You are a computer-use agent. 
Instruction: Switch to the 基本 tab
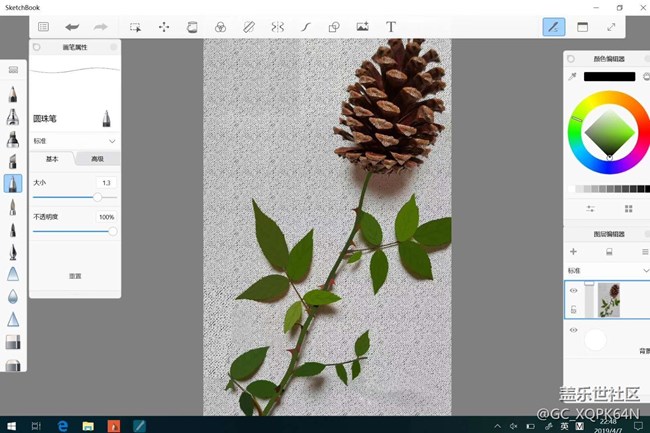click(x=52, y=159)
